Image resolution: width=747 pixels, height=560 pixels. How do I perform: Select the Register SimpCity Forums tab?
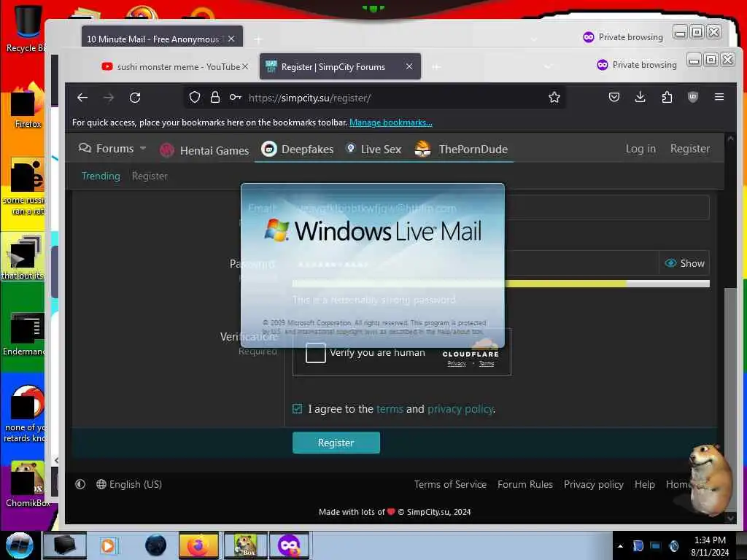pyautogui.click(x=340, y=66)
